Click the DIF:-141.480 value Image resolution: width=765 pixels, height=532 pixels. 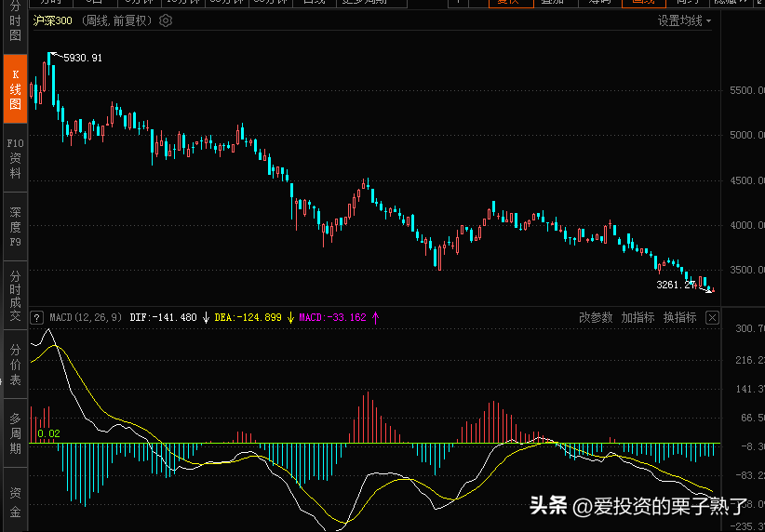[x=164, y=317]
